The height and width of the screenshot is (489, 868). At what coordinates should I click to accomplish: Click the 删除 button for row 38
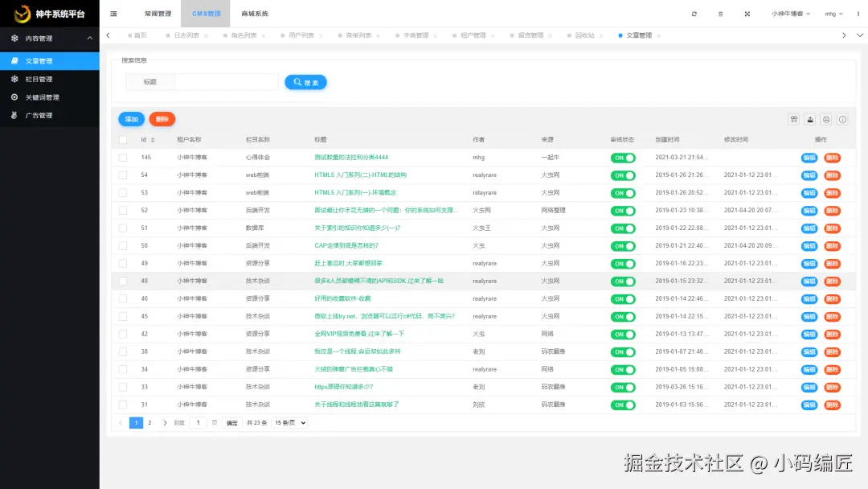(832, 352)
